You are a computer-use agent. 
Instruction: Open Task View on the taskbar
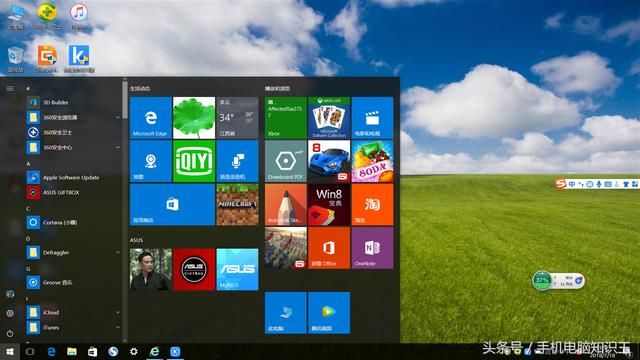pyautogui.click(x=30, y=351)
